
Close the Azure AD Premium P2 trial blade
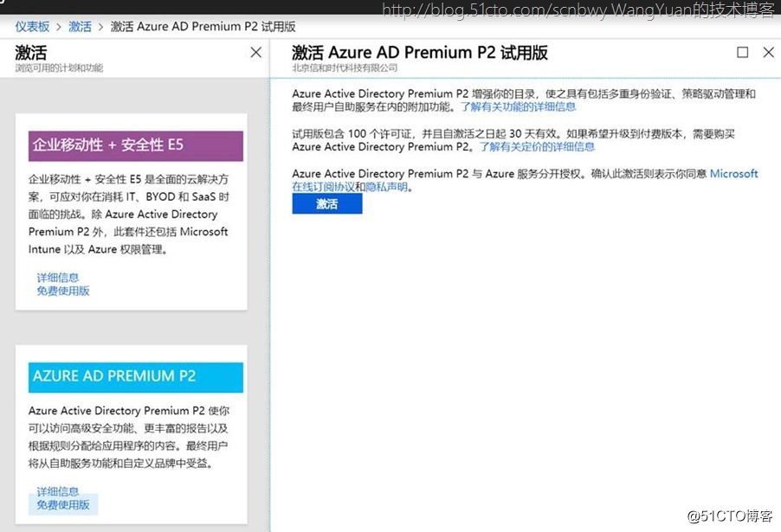point(769,52)
